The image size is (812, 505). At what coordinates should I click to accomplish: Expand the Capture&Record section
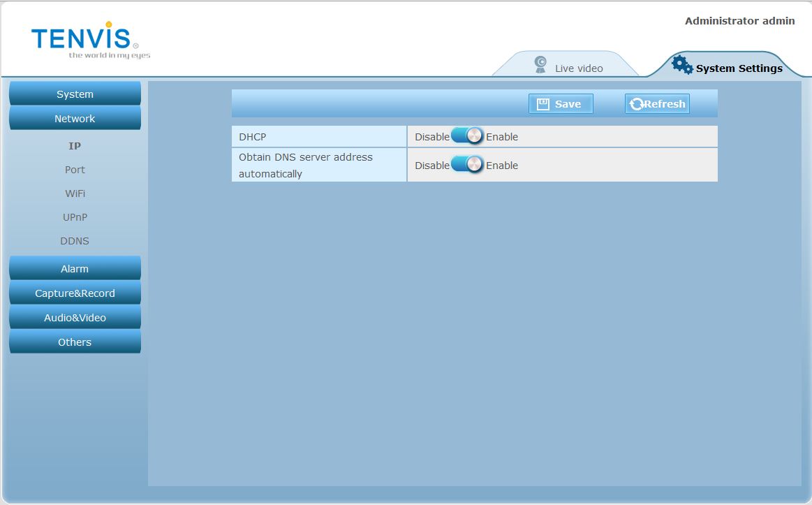pyautogui.click(x=75, y=293)
